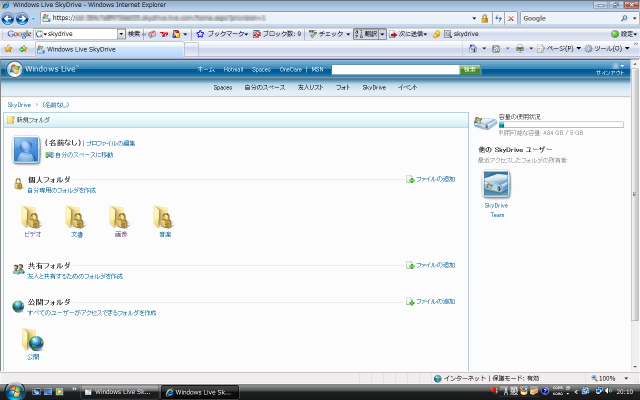Open the address bar history dropdown arrow
640x400 pixels.
tap(474, 18)
